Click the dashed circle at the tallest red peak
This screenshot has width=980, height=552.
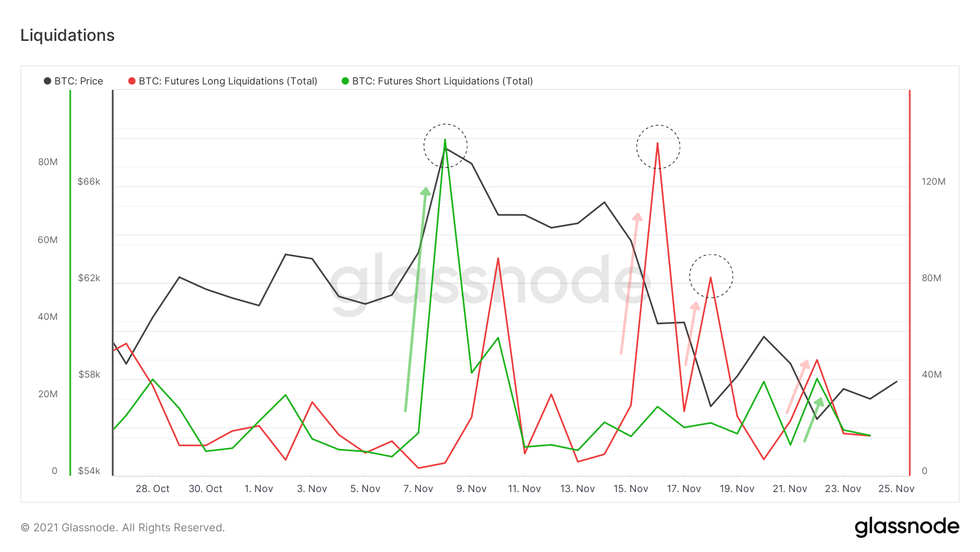658,147
